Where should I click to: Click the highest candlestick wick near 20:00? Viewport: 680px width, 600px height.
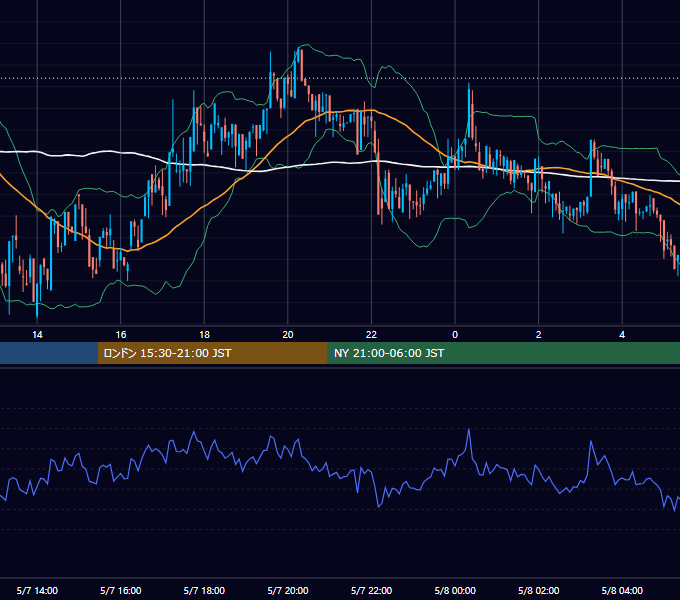click(300, 56)
